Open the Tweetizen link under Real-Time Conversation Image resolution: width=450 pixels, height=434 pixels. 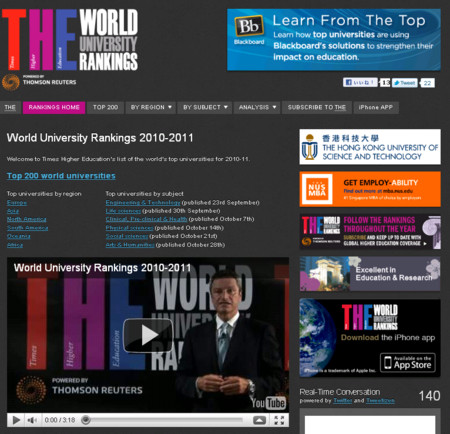(380, 401)
